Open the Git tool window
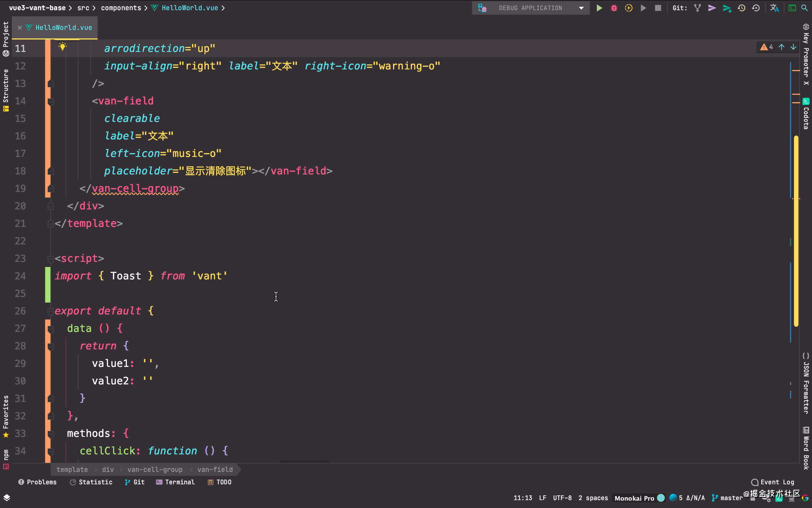 134,482
